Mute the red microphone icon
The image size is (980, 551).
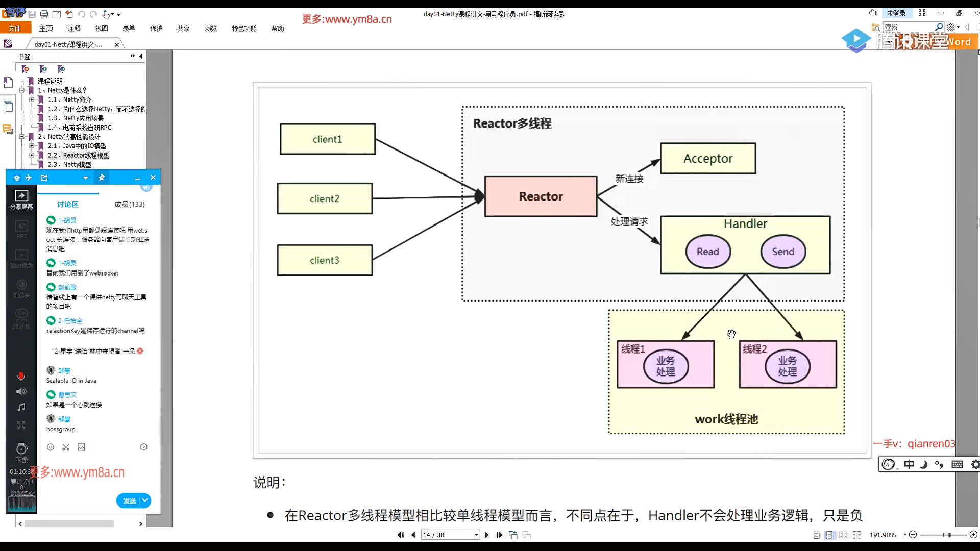[21, 376]
